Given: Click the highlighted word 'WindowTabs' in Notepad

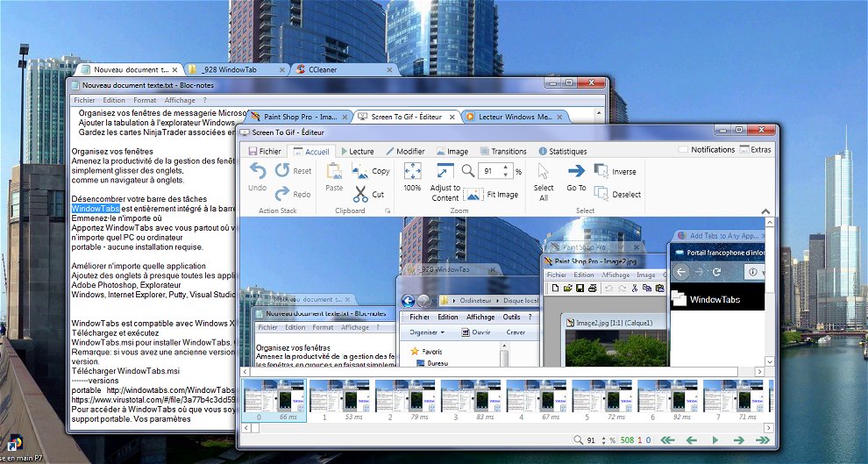Looking at the screenshot, I should [x=96, y=209].
